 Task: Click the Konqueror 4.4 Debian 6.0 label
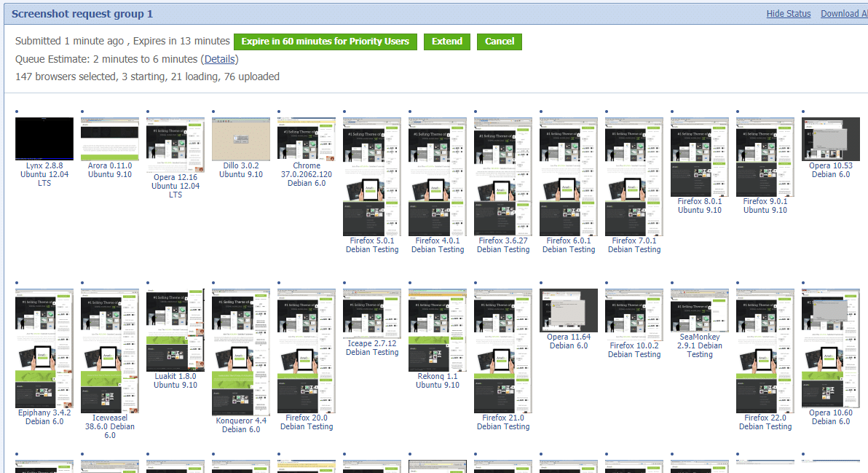[241, 425]
